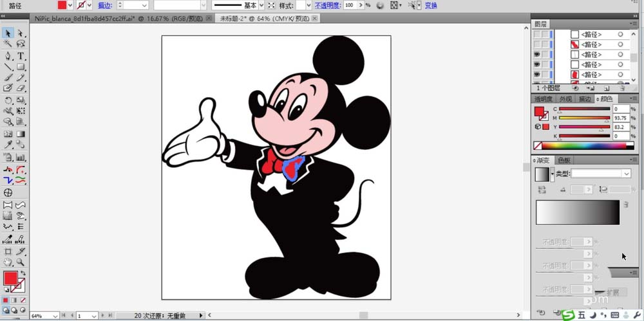Viewport: 644px width, 321px height.
Task: Select the Rectangle tool
Action: click(21, 66)
